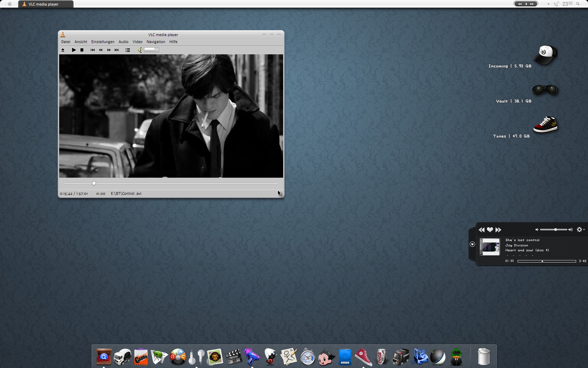Click up-down arrows in top bar controller
The height and width of the screenshot is (368, 588).
pos(526,4)
